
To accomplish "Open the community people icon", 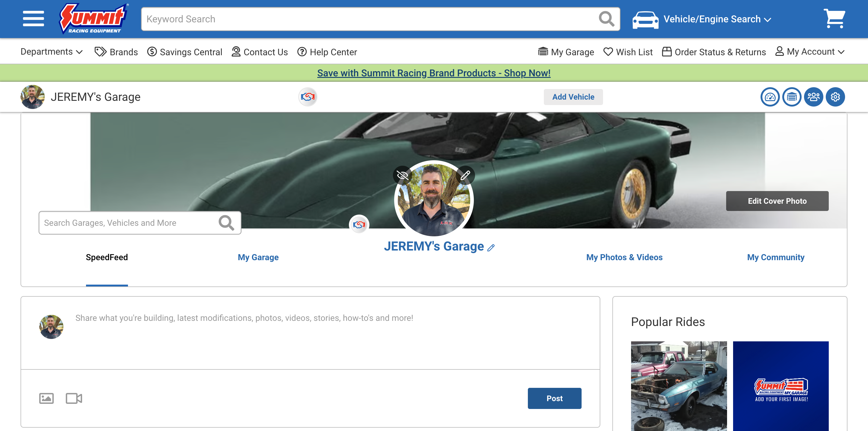I will click(x=813, y=97).
